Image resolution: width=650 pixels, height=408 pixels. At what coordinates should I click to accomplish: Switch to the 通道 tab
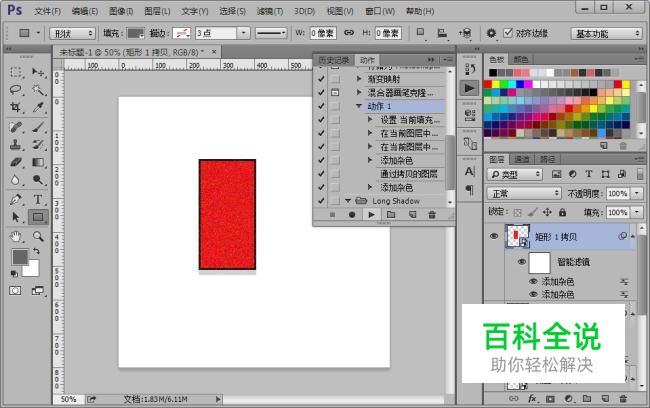point(521,159)
